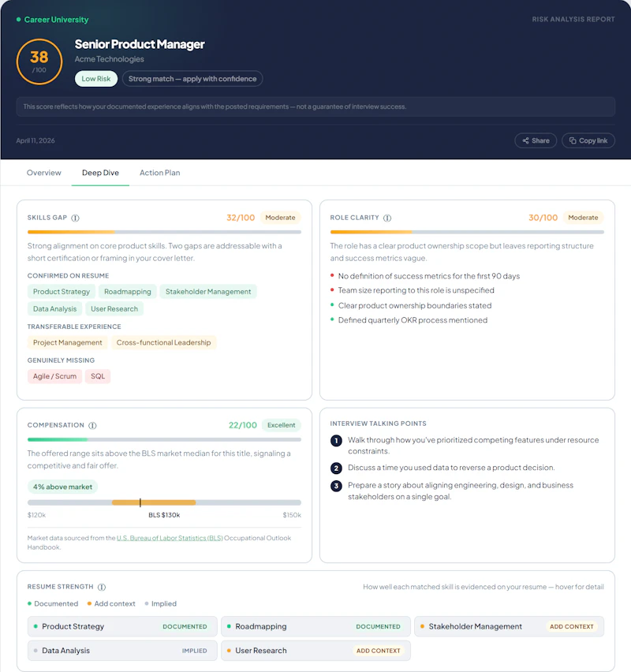Click the Strong match apply with confidence pill

coord(192,79)
